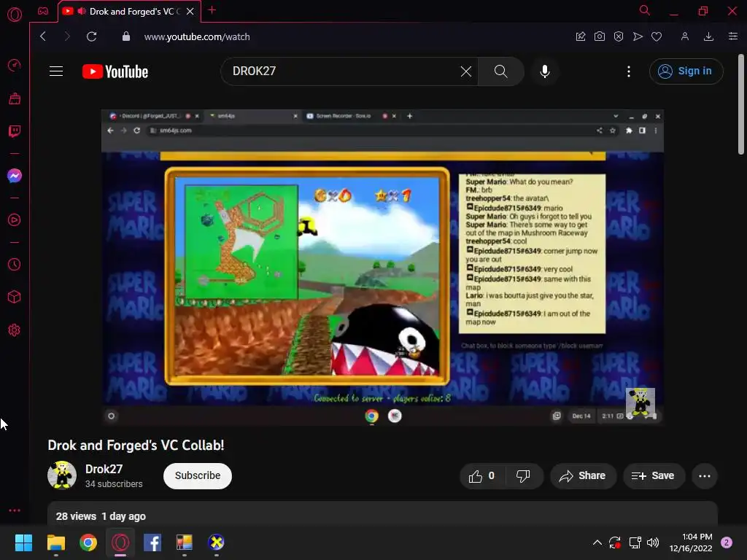747x560 pixels.
Task: Expand the 28 views description box
Action: (x=382, y=514)
